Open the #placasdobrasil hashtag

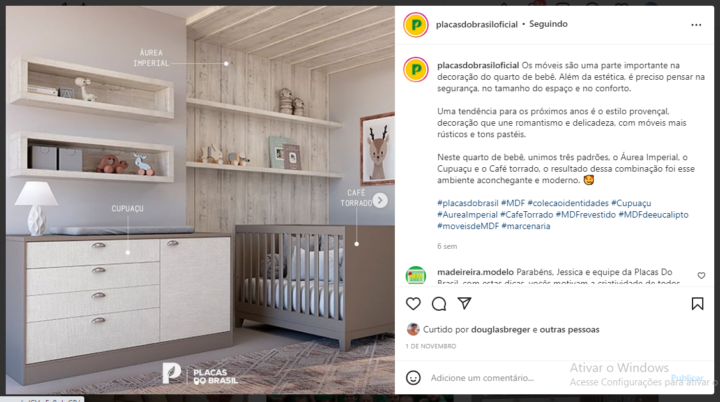click(x=467, y=203)
